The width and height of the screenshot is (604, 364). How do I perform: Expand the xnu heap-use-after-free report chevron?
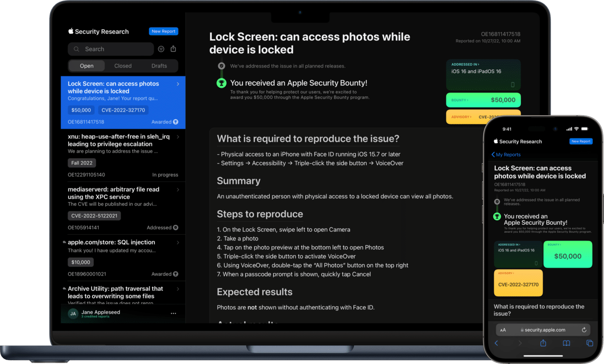tap(178, 136)
